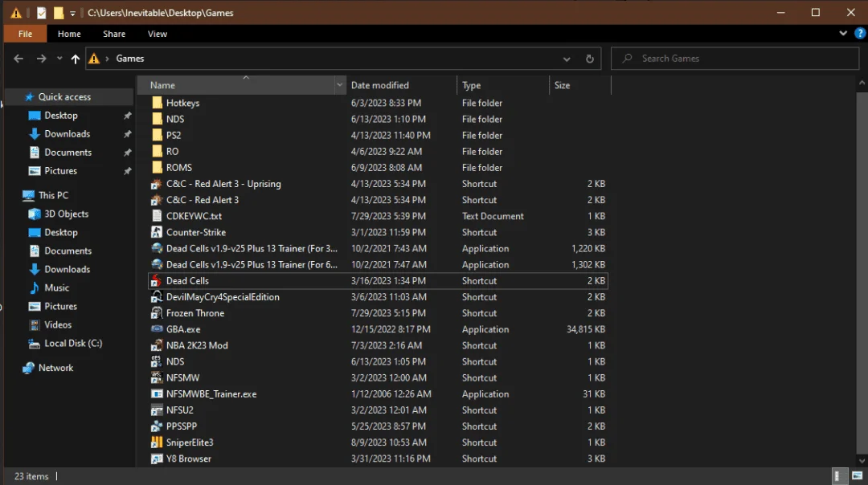Go up one folder level
This screenshot has width=868, height=485.
click(x=76, y=59)
